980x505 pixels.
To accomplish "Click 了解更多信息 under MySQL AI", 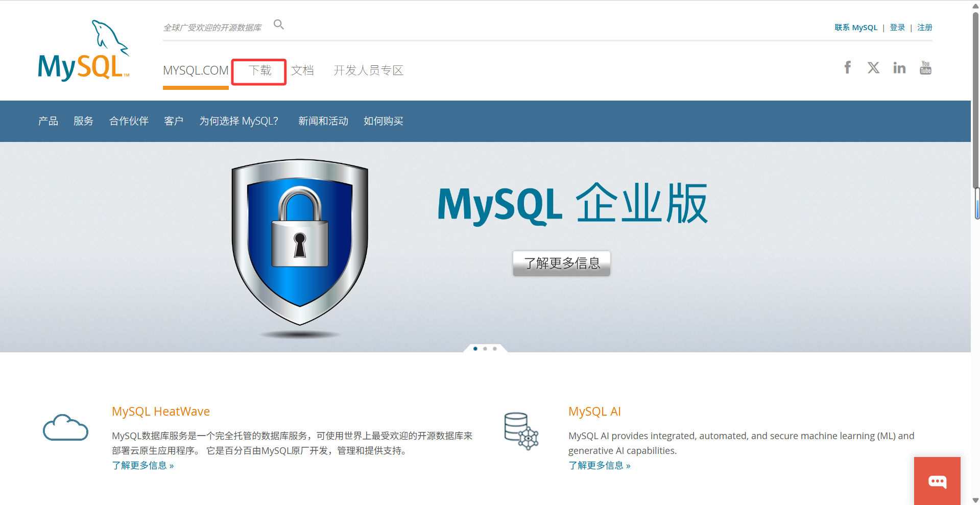I will pyautogui.click(x=600, y=466).
